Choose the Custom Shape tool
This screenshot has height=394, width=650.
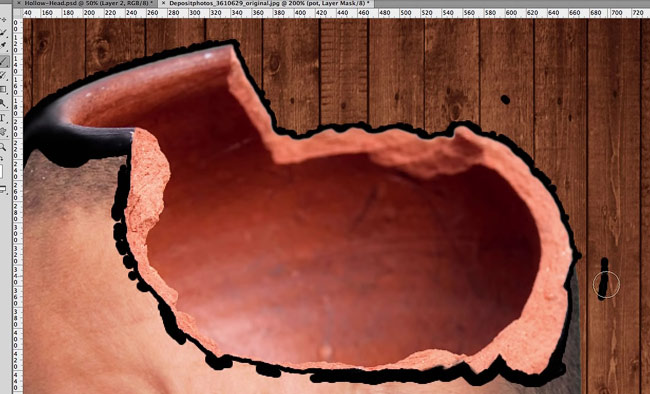point(3,132)
